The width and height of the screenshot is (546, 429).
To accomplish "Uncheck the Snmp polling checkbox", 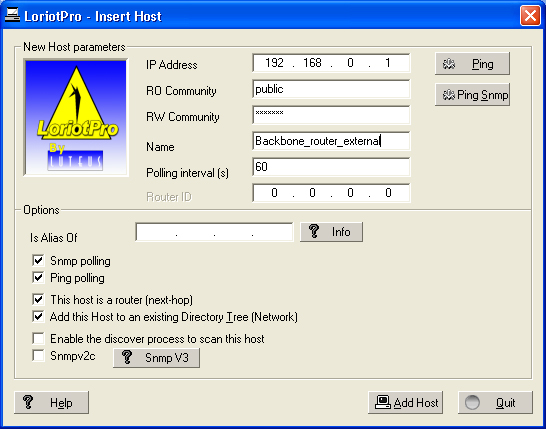I will (38, 260).
